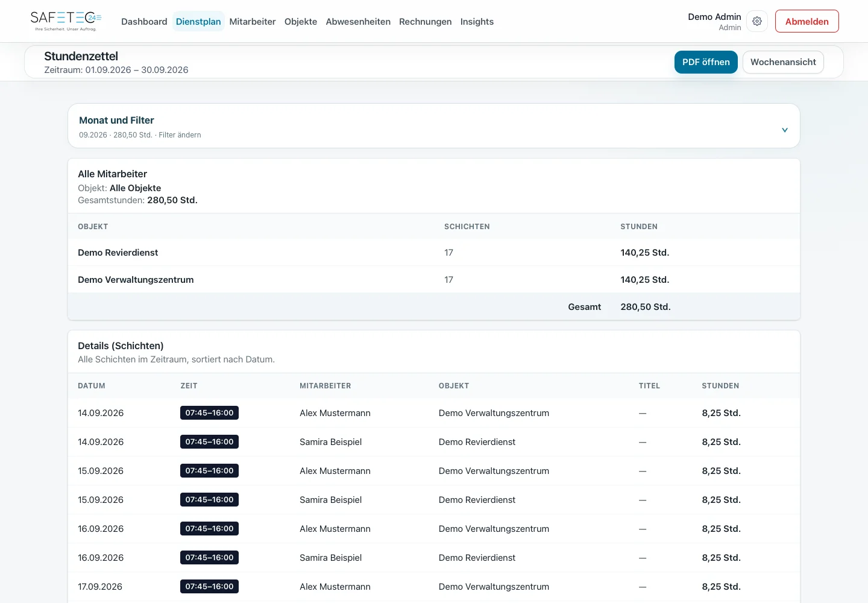
Task: Click the time badge for Alex Mustermann on 14.09.2026
Action: [209, 413]
